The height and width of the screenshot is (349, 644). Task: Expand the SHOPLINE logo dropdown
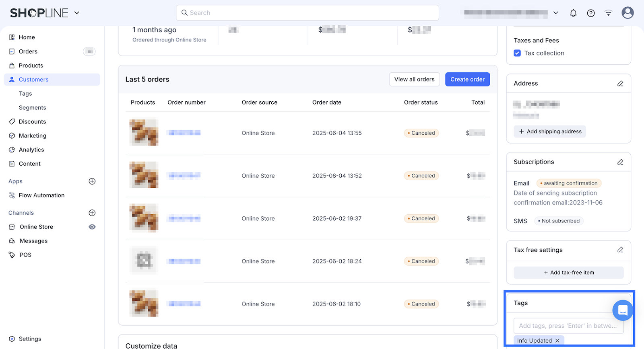(77, 13)
